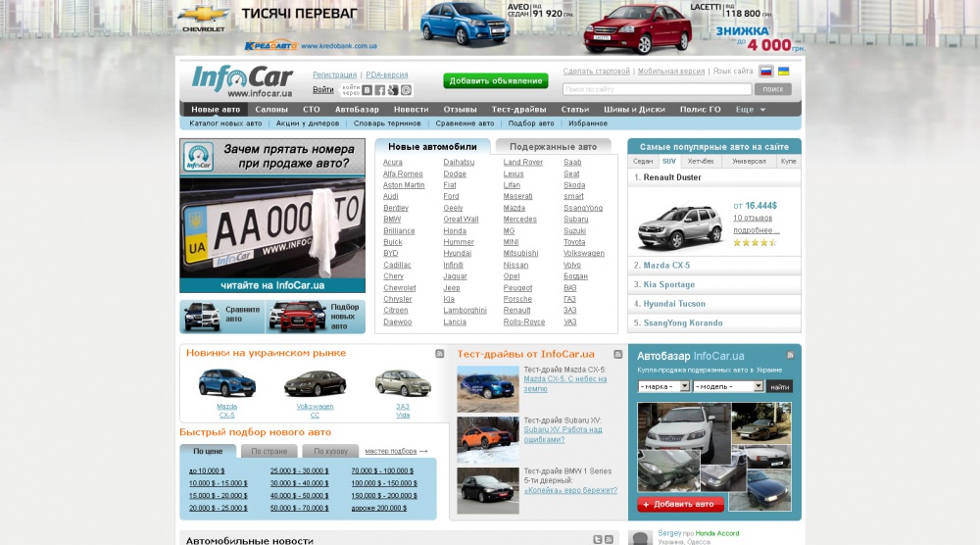Viewport: 980px width, 545px height.
Task: Select Седан tab in popular cars
Action: coord(643,162)
